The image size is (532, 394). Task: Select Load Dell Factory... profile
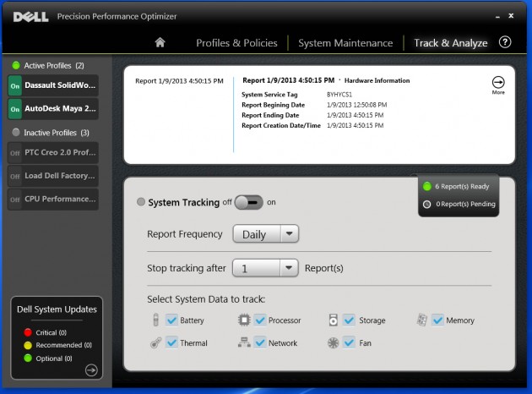pyautogui.click(x=60, y=176)
